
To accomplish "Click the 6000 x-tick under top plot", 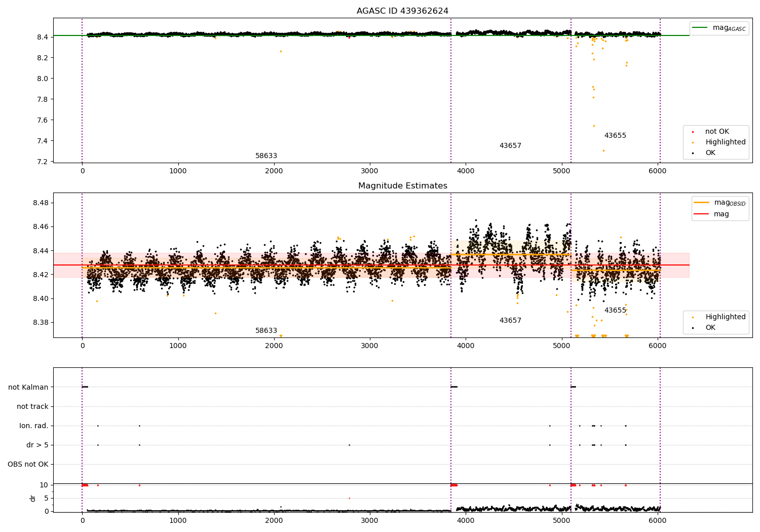I will tap(658, 171).
